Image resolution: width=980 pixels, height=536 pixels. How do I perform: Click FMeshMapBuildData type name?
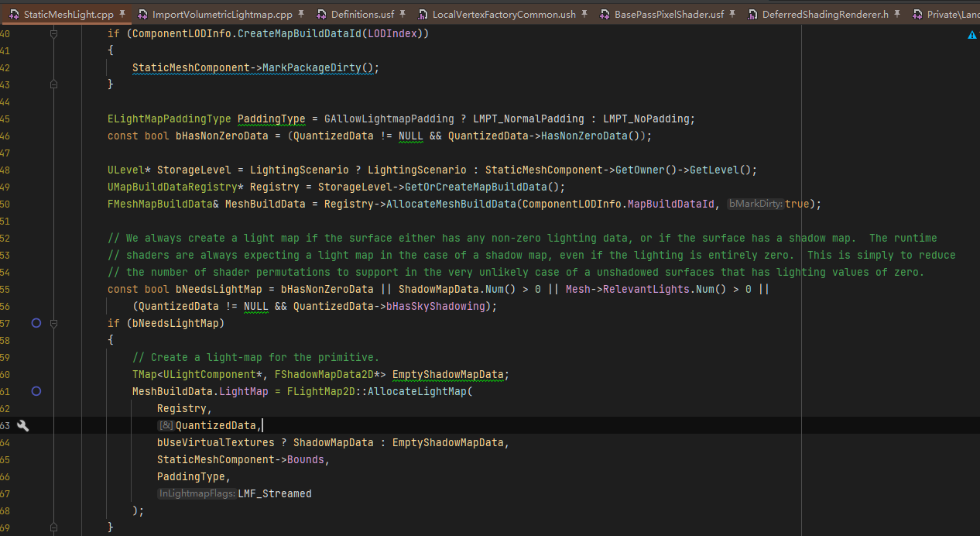pos(160,204)
